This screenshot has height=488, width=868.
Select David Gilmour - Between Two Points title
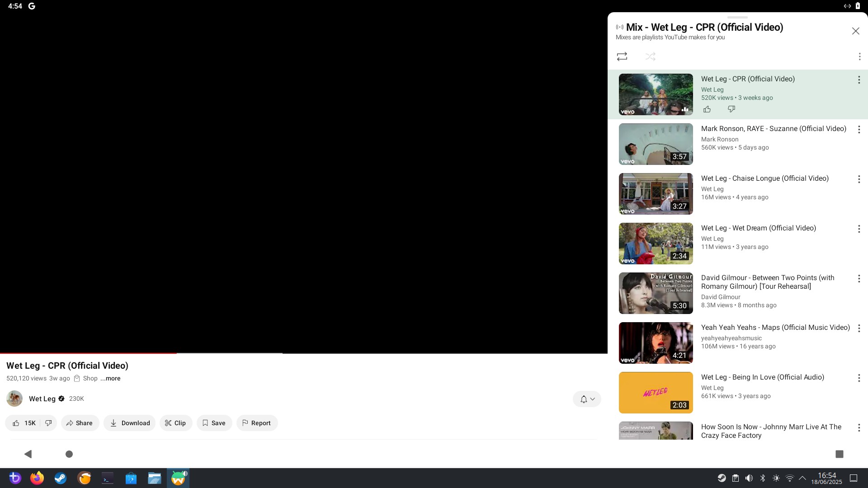click(x=768, y=282)
